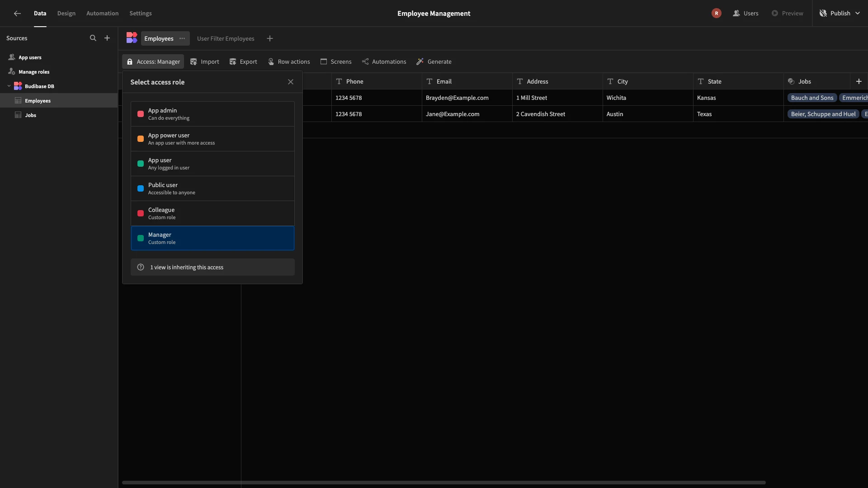This screenshot has width=868, height=488.
Task: Expand the Publish dropdown chevron
Action: pos(858,13)
